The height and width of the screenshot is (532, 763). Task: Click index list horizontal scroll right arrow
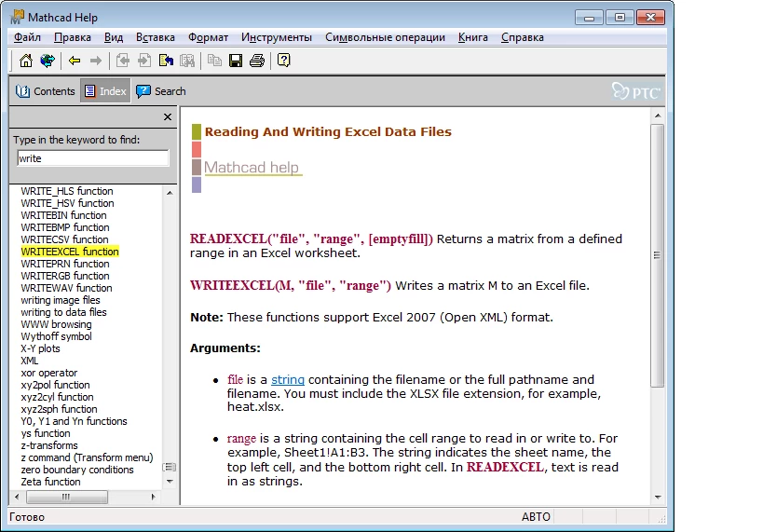coord(154,497)
